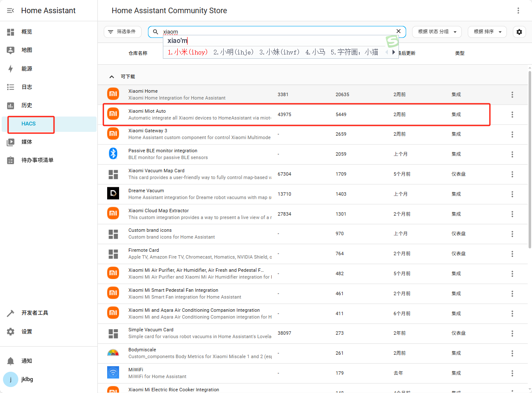Choose IME candidate 2. 小明
Screen dimensions: 532x393
[233, 52]
